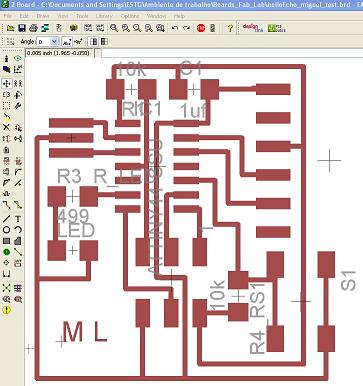This screenshot has width=363, height=386.
Task: Undo the last action
Action: point(175,28)
